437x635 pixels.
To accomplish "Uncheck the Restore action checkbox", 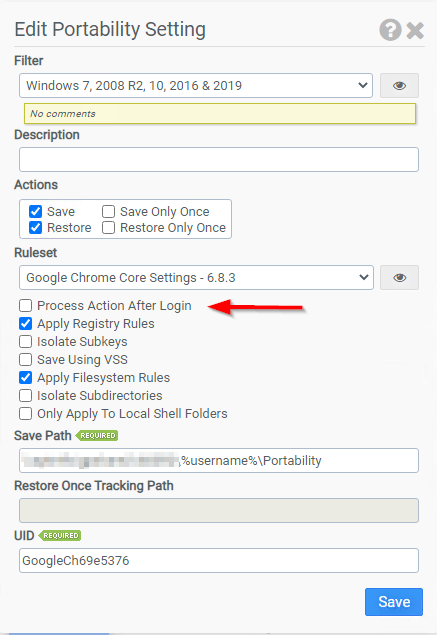I will tap(35, 228).
